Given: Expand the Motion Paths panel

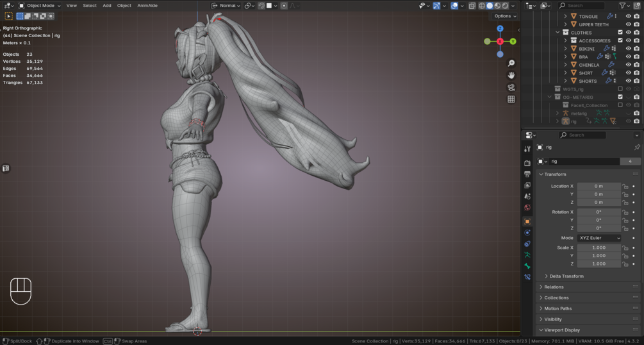Looking at the screenshot, I should 557,308.
